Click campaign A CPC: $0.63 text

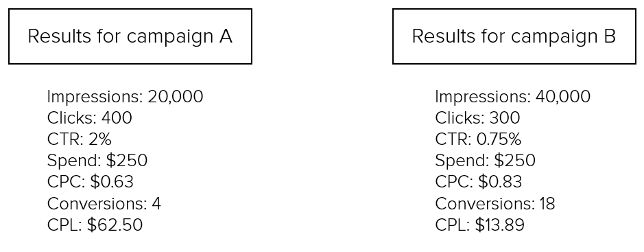pyautogui.click(x=91, y=182)
